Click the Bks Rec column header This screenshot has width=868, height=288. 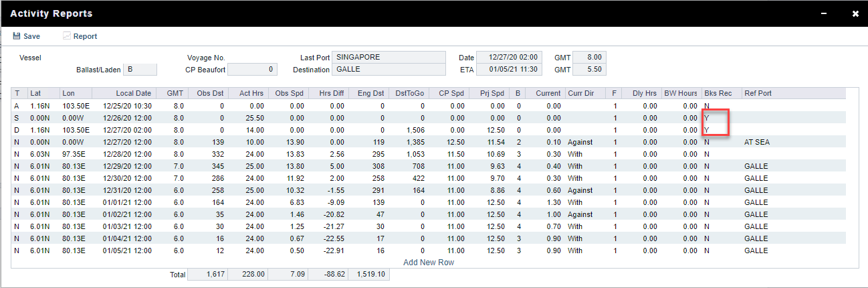[717, 93]
